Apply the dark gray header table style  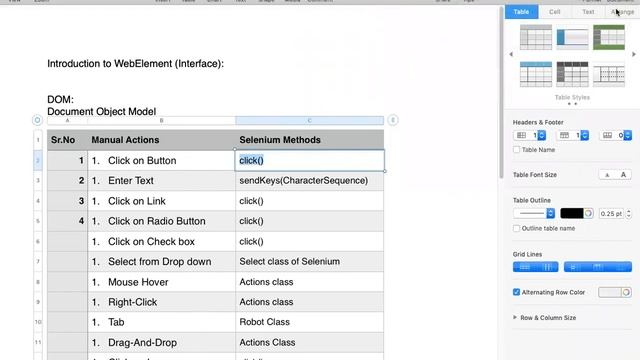pyautogui.click(x=572, y=74)
